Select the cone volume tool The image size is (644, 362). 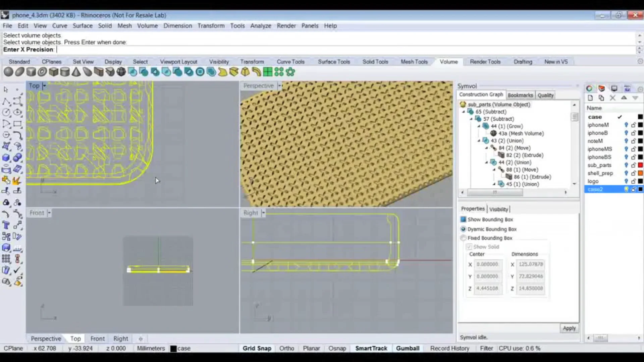click(76, 72)
